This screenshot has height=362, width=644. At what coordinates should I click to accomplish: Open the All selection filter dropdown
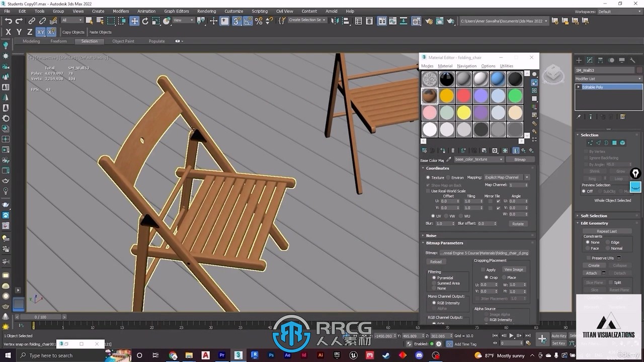click(x=72, y=20)
